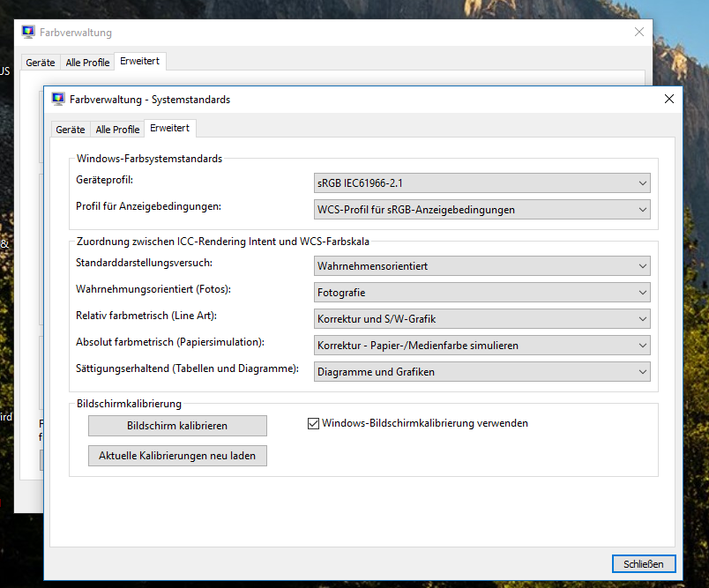Image resolution: width=709 pixels, height=588 pixels.
Task: Close the background Farbverwaltung window
Action: (639, 32)
